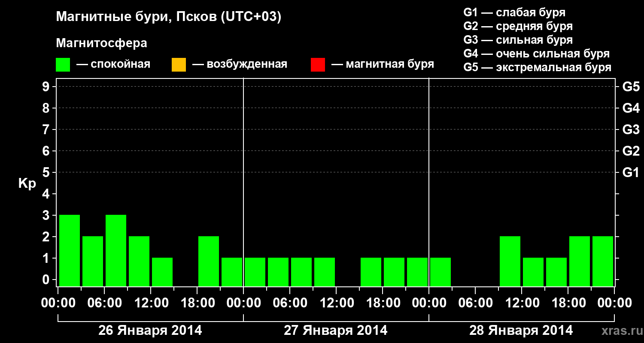Click the 'Kp' axis title
Viewport: 644px width, 343px height.
(27, 184)
